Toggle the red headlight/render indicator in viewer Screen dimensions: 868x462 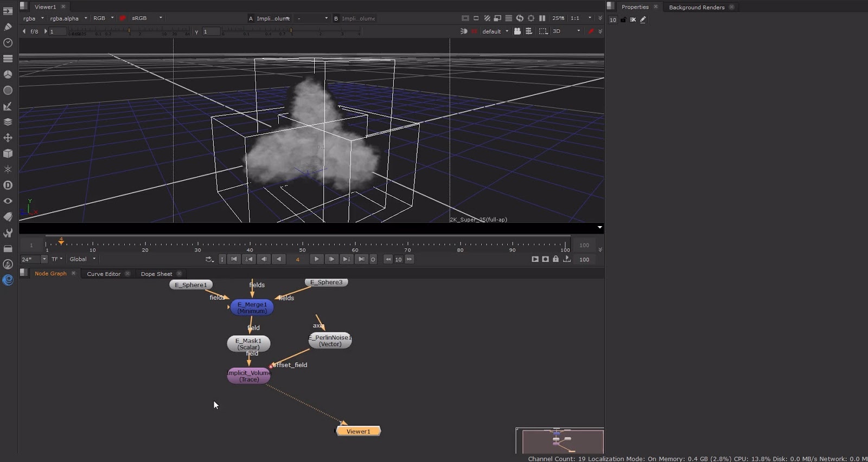(474, 31)
